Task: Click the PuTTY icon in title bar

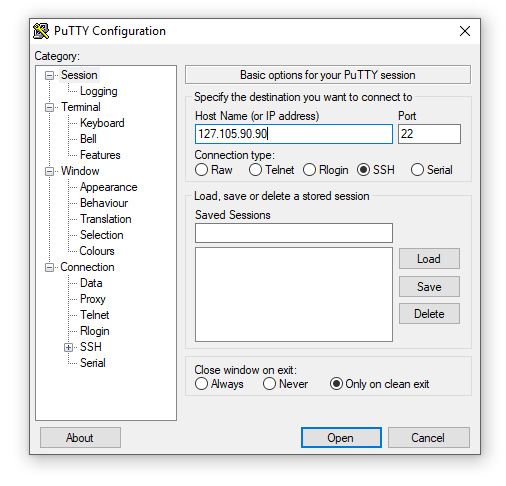Action: pyautogui.click(x=41, y=31)
